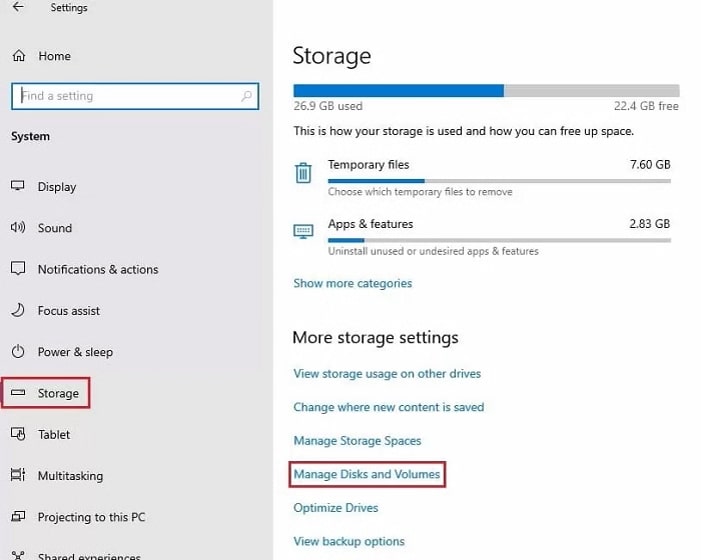
Task: Click the back arrow icon in Settings
Action: 18,7
